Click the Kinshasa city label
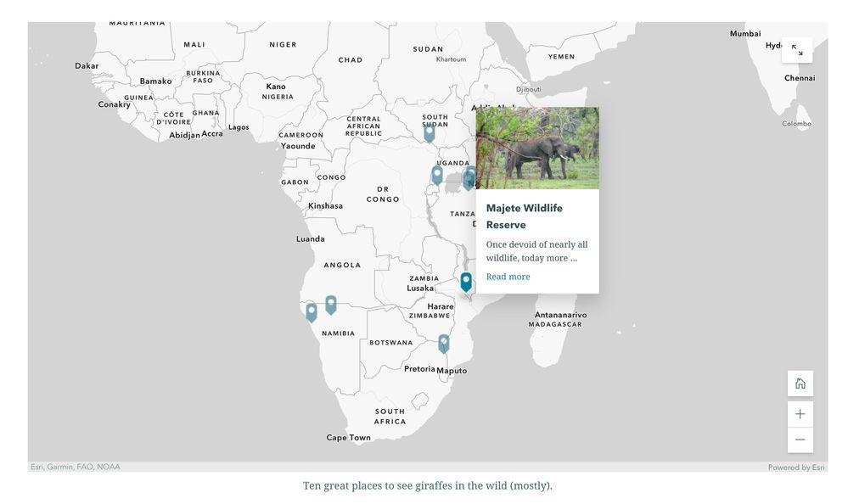The image size is (848, 504). click(325, 206)
